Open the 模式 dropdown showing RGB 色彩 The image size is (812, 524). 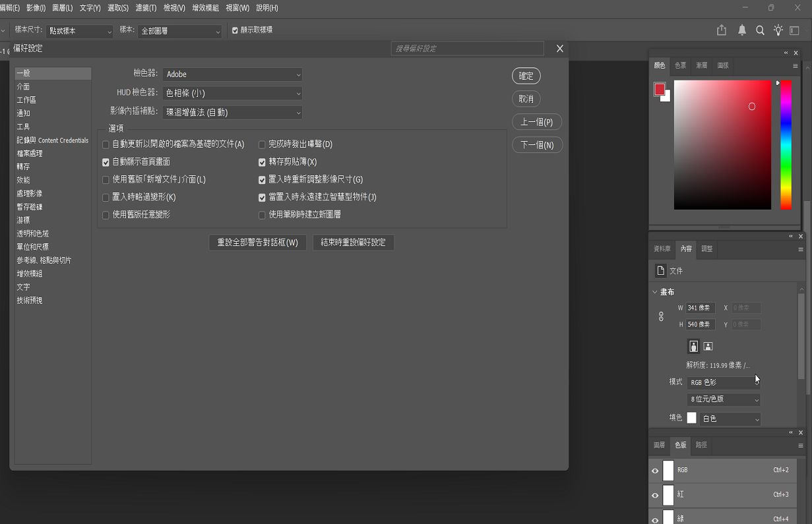click(x=723, y=382)
